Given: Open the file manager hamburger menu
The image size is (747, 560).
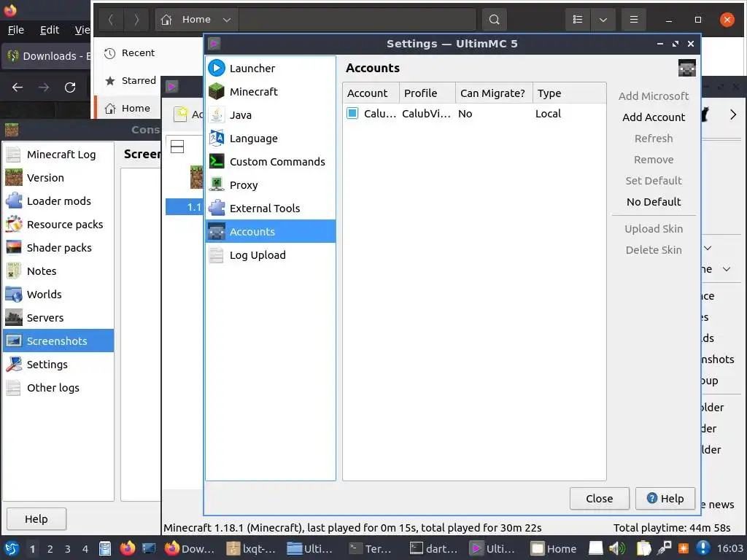Looking at the screenshot, I should [x=634, y=20].
